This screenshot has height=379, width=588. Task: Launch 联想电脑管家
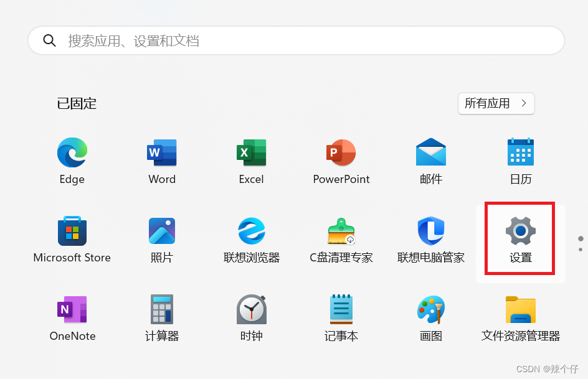coord(431,240)
